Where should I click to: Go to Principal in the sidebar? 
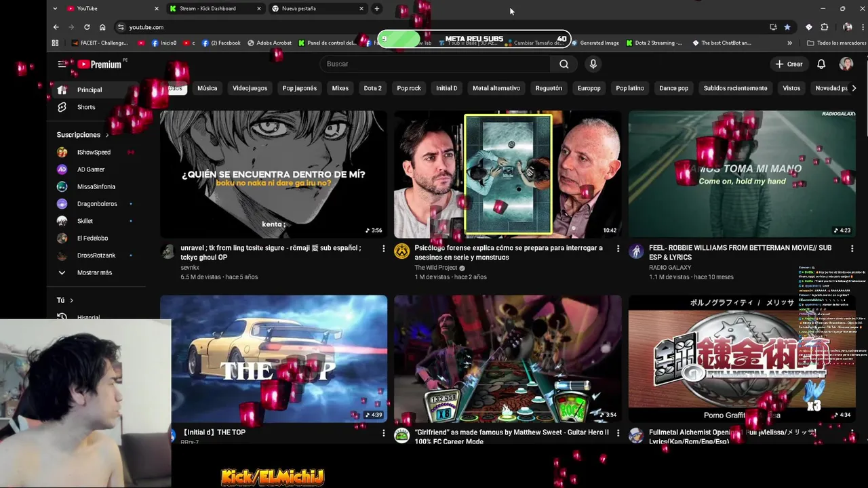coord(95,89)
